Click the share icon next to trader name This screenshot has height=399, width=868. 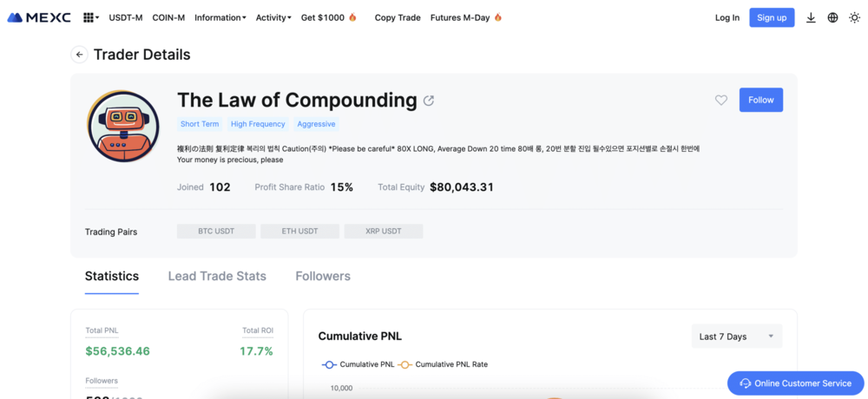click(429, 101)
